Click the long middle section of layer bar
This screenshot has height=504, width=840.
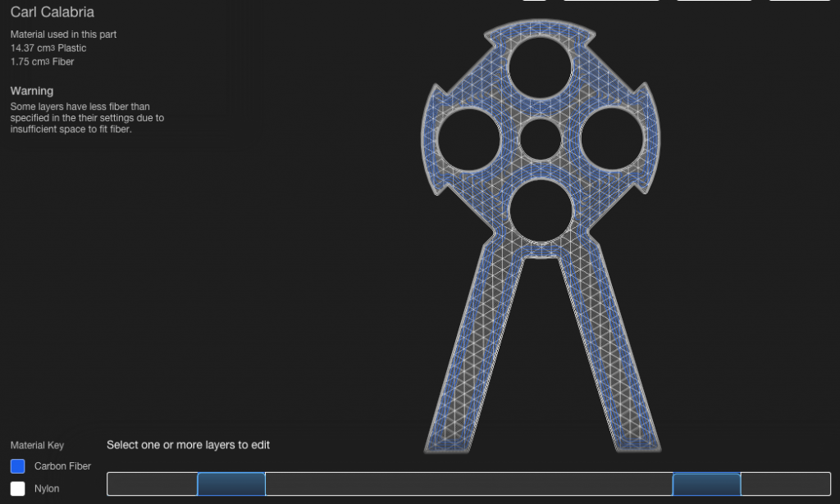(x=468, y=484)
